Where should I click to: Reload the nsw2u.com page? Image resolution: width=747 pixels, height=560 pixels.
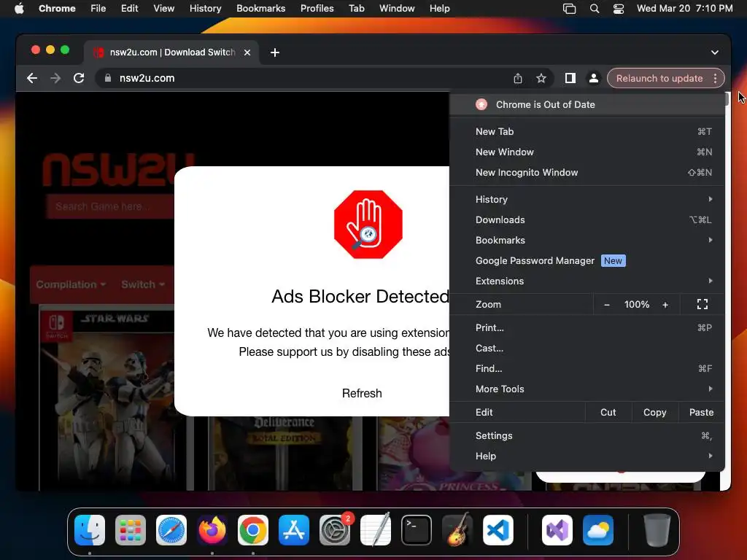[79, 78]
